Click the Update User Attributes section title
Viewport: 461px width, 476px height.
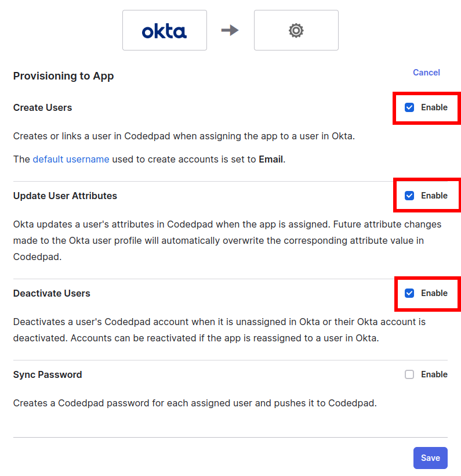(65, 196)
